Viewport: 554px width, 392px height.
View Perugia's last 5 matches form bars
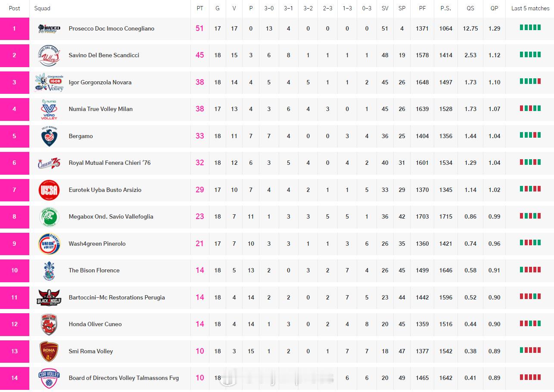[x=530, y=296]
